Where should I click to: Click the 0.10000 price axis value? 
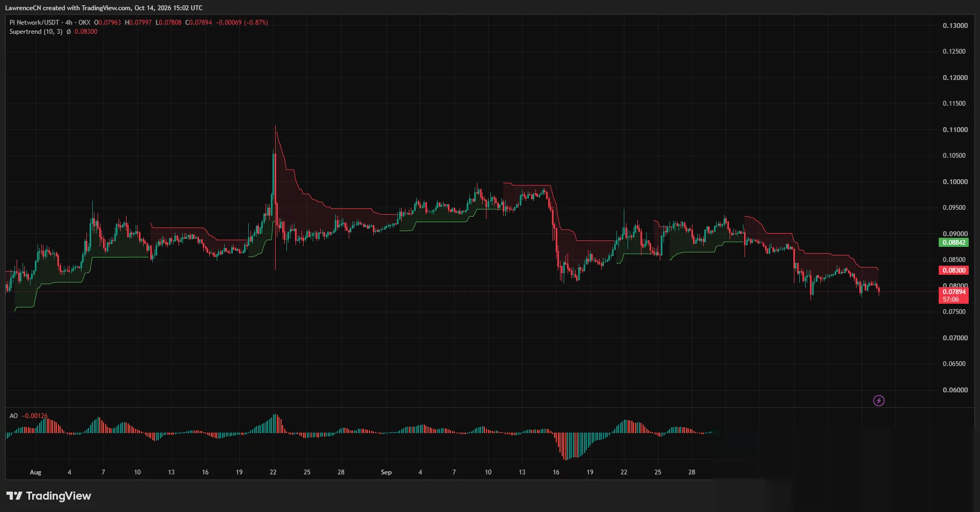(x=955, y=182)
